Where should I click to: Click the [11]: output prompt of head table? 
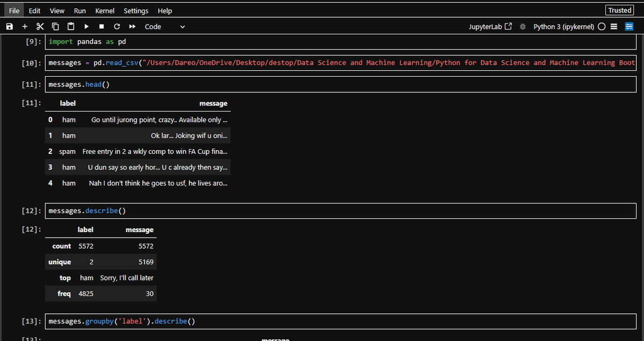[x=32, y=103]
